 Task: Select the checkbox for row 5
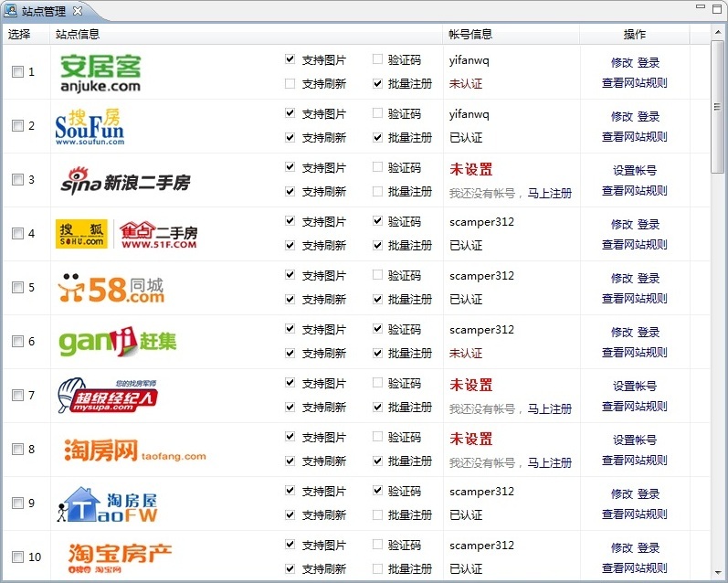pyautogui.click(x=17, y=287)
